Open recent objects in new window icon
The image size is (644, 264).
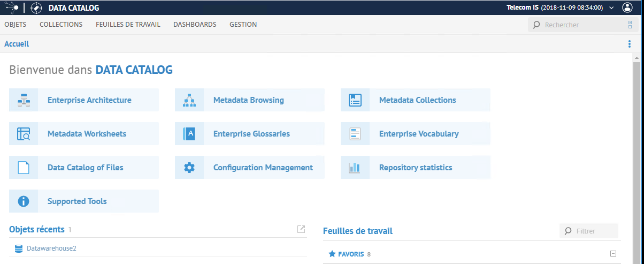301,229
